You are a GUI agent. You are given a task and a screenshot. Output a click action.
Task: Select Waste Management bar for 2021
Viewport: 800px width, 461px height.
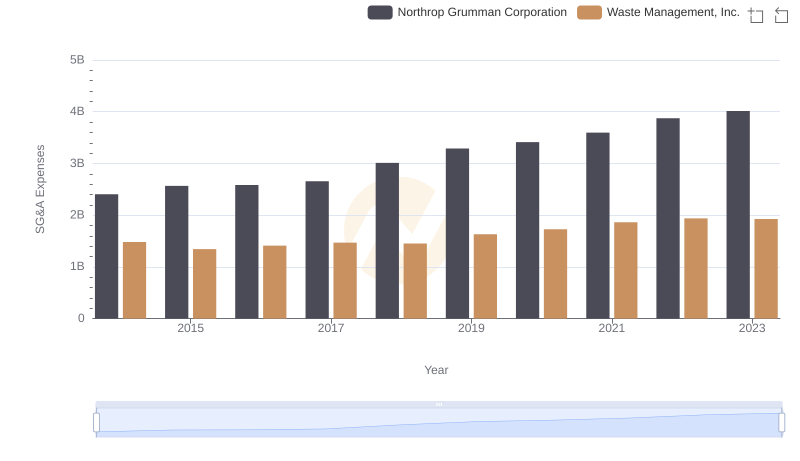[626, 270]
